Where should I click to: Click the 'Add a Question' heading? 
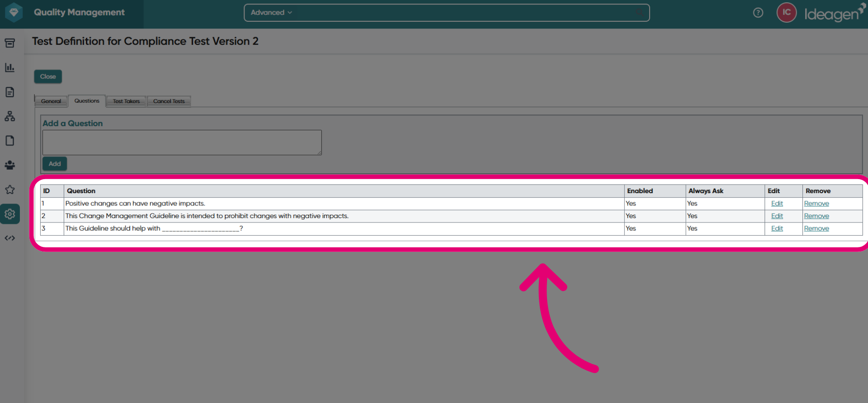coord(73,123)
